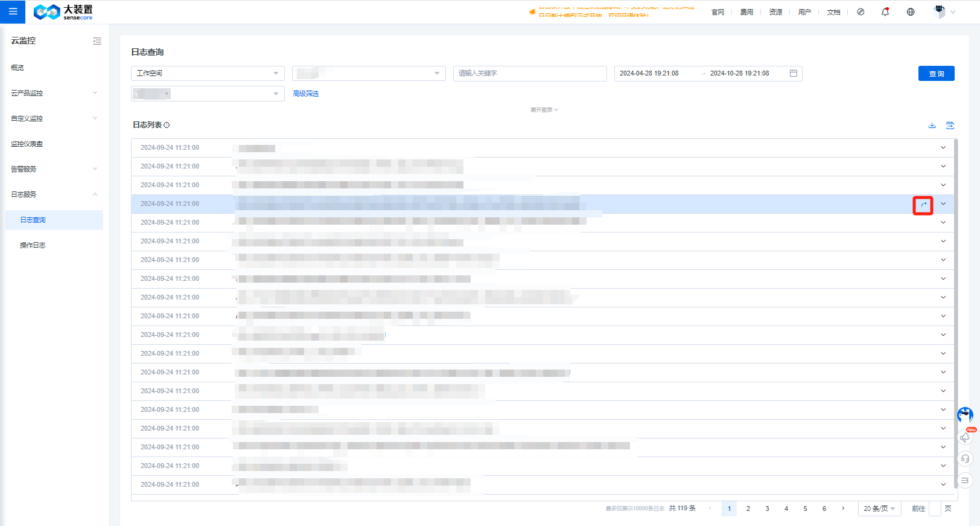The image size is (980, 526).
Task: Go to page 6
Action: [824, 508]
